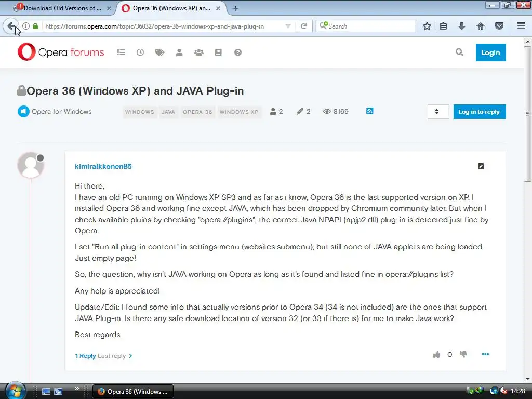Open the Firefox hamburger menu
532x399 pixels.
(521, 26)
